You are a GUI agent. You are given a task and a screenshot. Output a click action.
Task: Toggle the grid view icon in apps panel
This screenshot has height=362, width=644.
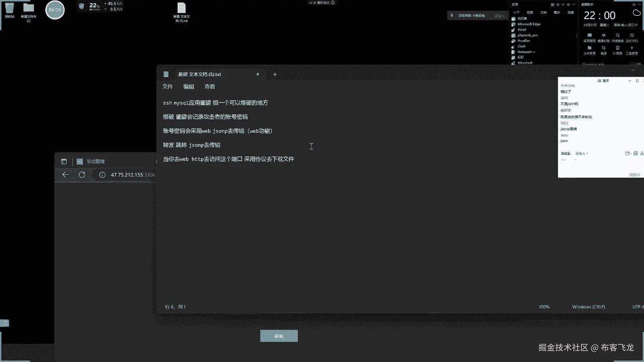pyautogui.click(x=552, y=4)
